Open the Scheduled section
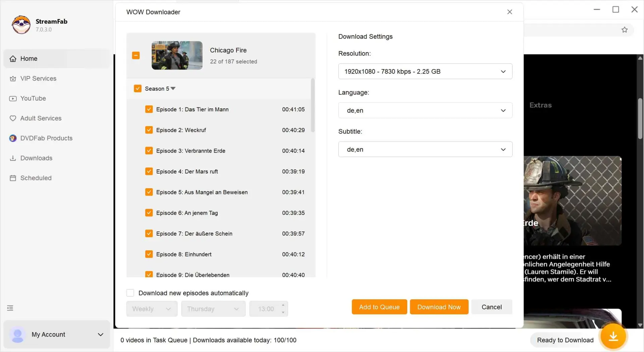The width and height of the screenshot is (644, 352). coord(57,178)
